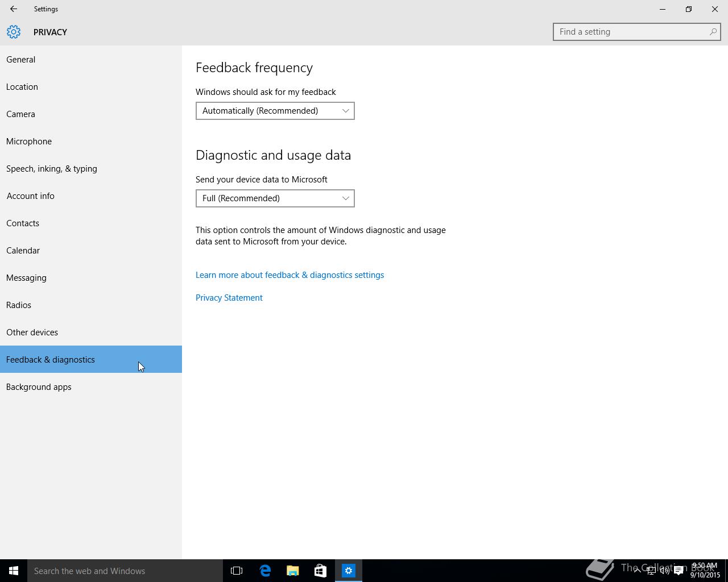The height and width of the screenshot is (582, 728).
Task: Launch Microsoft Edge from the taskbar
Action: point(265,571)
